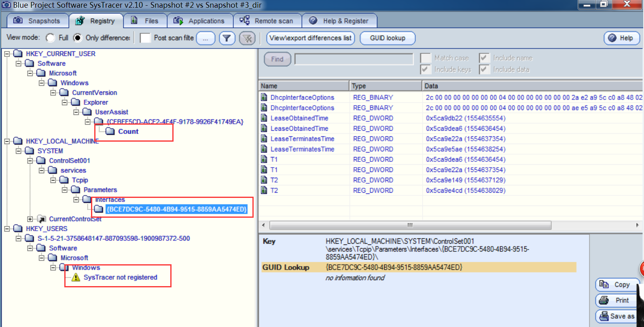Select the Count folder in tree

(128, 132)
